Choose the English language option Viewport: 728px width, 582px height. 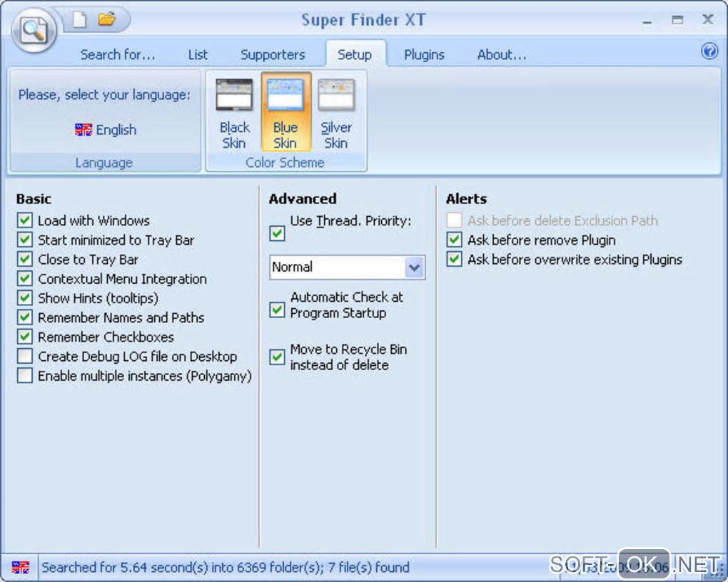click(x=106, y=130)
